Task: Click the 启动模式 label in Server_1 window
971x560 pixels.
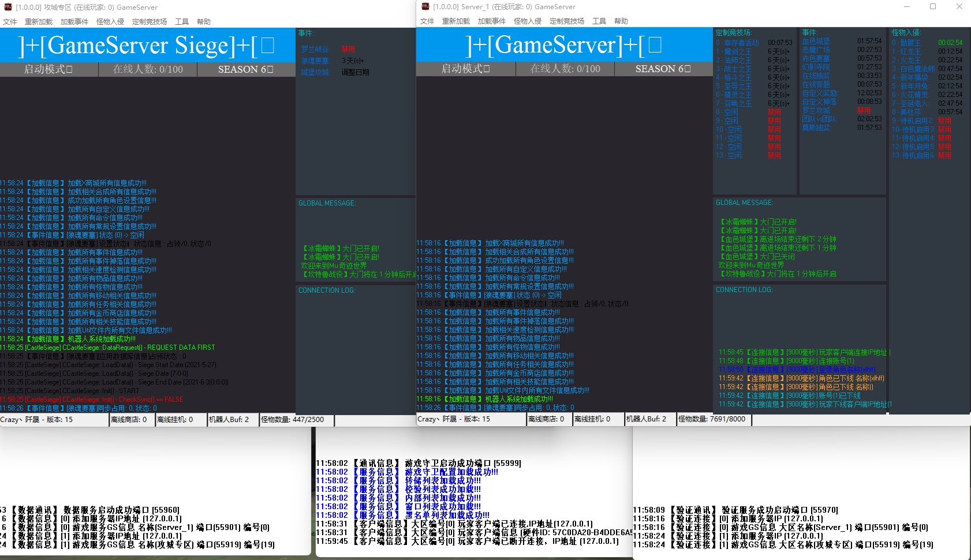Action: 465,69
